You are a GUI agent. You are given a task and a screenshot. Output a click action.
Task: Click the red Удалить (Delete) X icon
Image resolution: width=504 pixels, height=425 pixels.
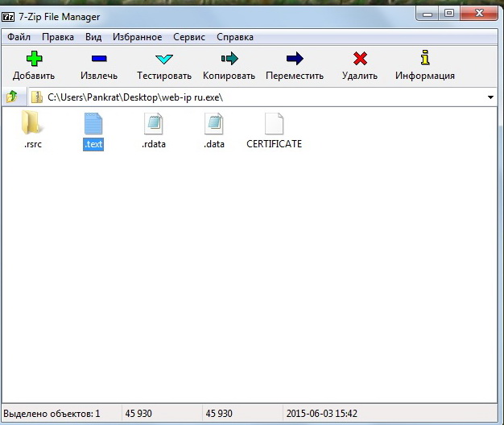[360, 59]
